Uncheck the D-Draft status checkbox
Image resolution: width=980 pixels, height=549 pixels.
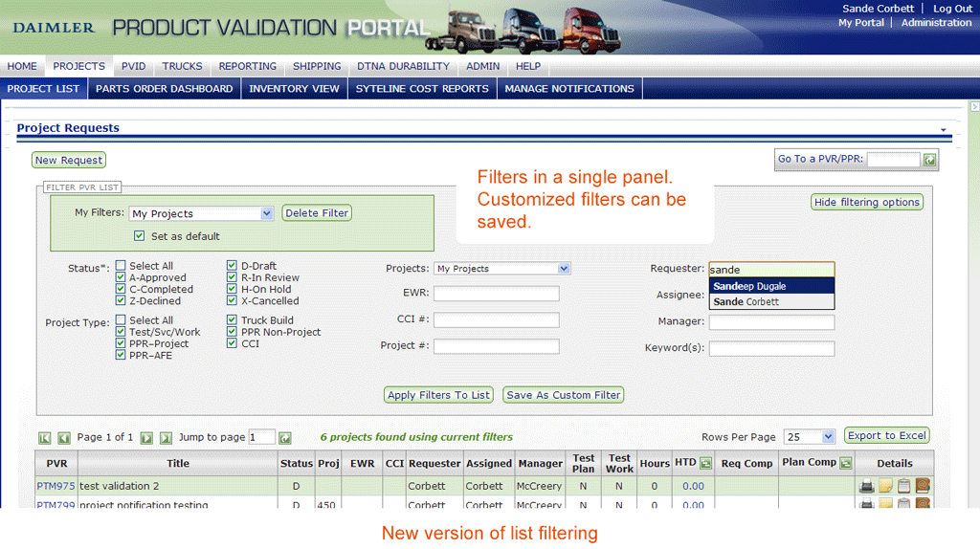pyautogui.click(x=233, y=266)
